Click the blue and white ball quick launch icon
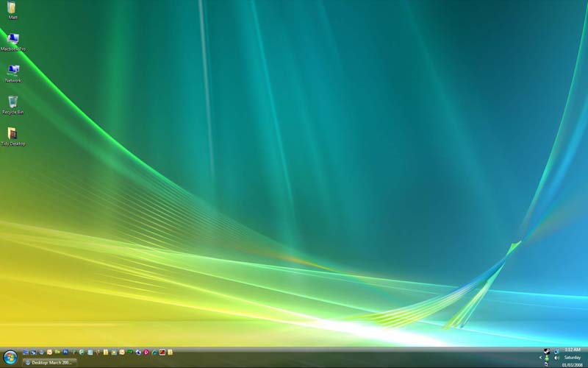Viewport: 588px width, 368px height. (138, 353)
